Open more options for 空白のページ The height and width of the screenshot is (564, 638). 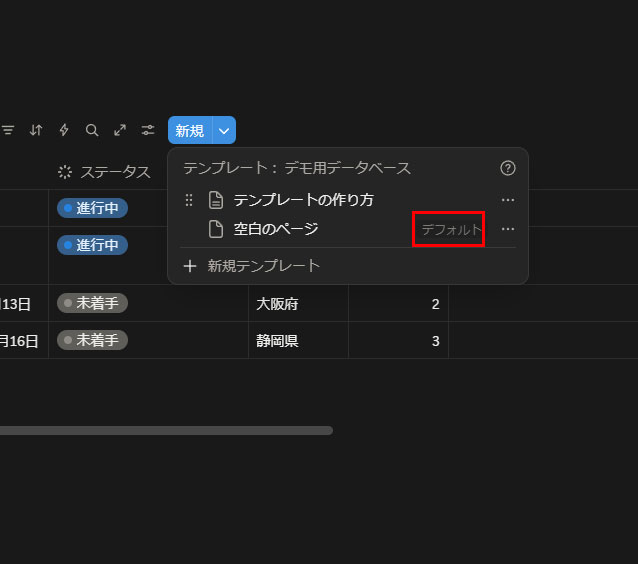click(507, 229)
